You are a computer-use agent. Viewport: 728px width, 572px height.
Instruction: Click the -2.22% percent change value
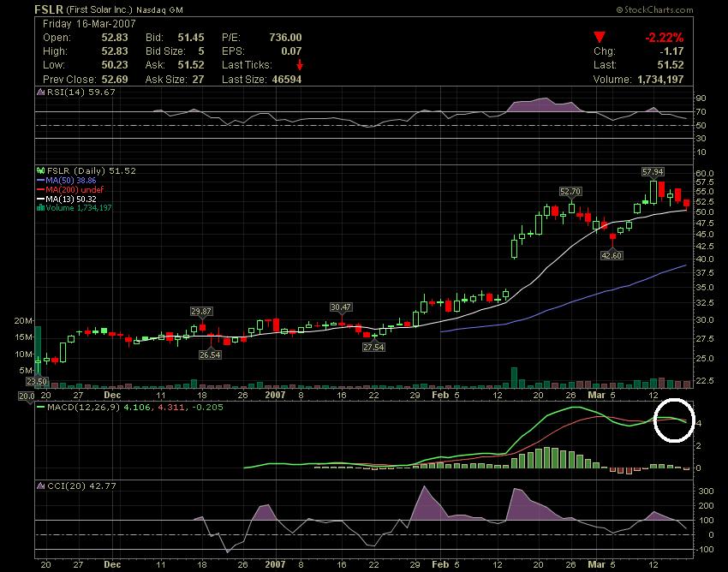coord(665,38)
